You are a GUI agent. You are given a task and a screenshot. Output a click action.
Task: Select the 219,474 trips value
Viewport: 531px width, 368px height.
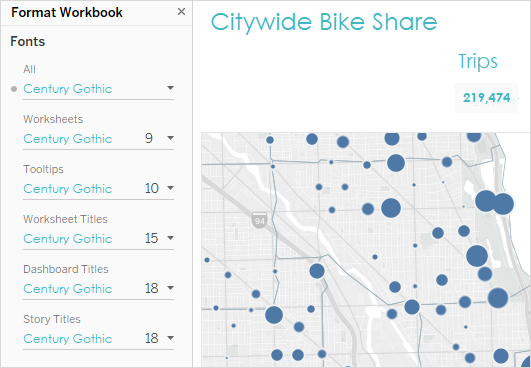coord(486,98)
